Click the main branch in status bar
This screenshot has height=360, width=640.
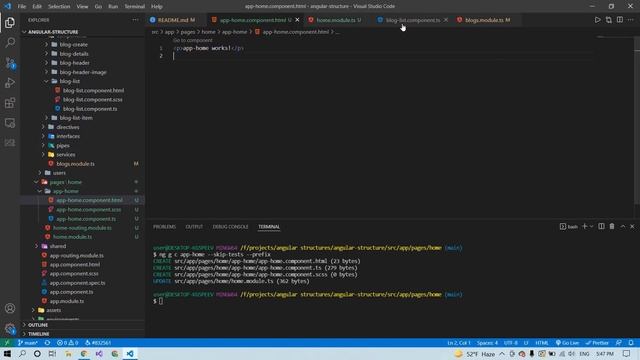pos(28,342)
